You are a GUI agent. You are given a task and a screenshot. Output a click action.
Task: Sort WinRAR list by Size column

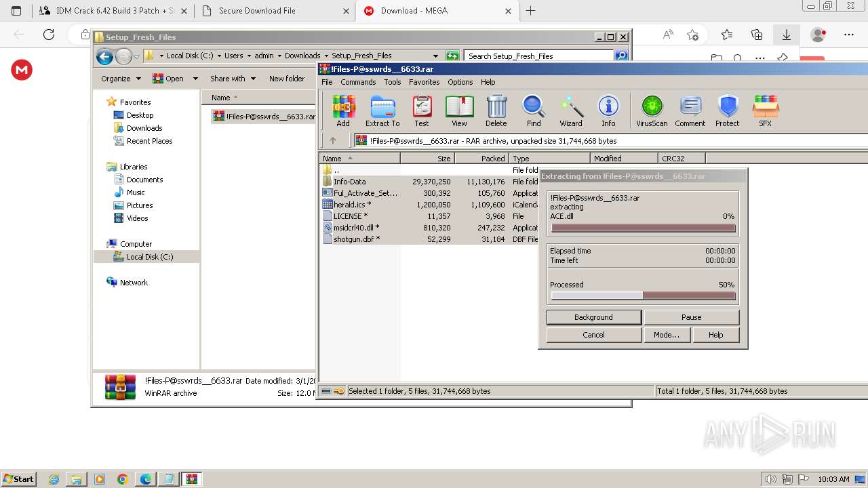pos(427,158)
